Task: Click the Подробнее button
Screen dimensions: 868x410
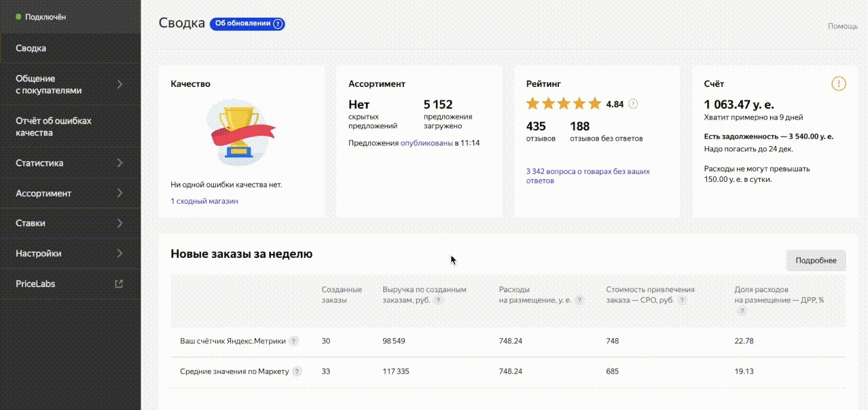Action: pyautogui.click(x=816, y=261)
